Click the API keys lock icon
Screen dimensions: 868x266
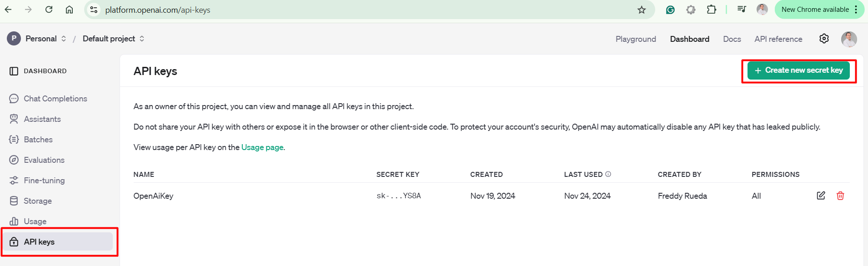pyautogui.click(x=14, y=241)
